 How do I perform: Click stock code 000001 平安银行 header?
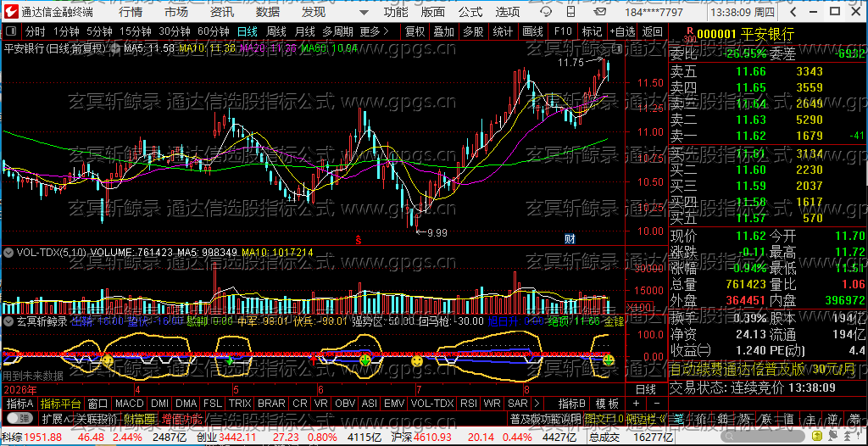coord(745,35)
